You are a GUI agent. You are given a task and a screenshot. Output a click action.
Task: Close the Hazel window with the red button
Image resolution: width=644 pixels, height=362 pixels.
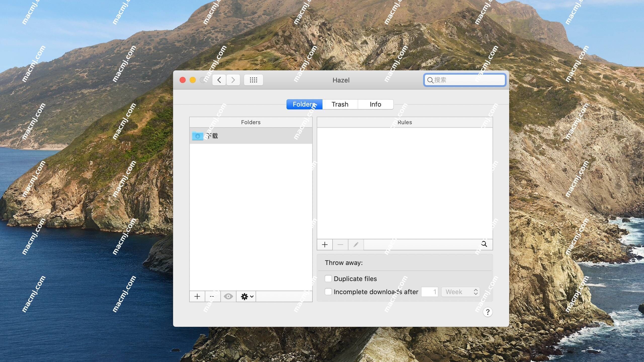point(183,80)
